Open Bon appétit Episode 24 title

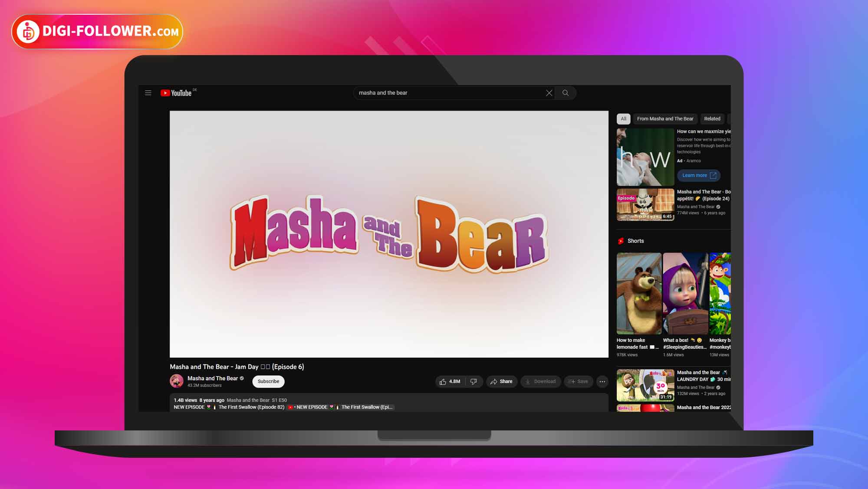click(x=704, y=195)
